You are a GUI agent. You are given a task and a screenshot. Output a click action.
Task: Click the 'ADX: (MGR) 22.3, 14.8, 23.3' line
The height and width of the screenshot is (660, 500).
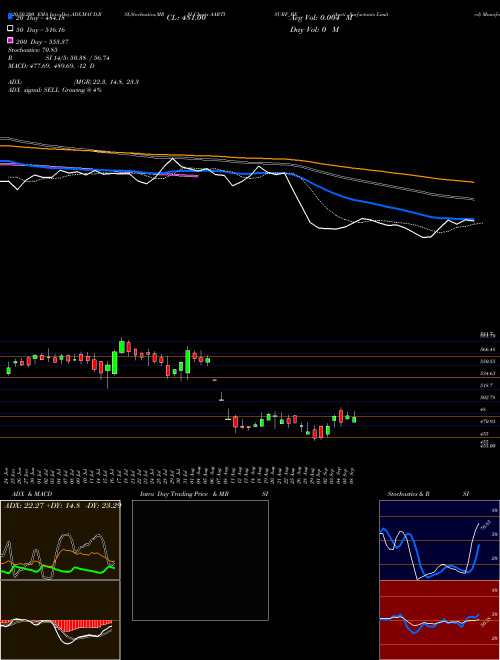point(74,82)
